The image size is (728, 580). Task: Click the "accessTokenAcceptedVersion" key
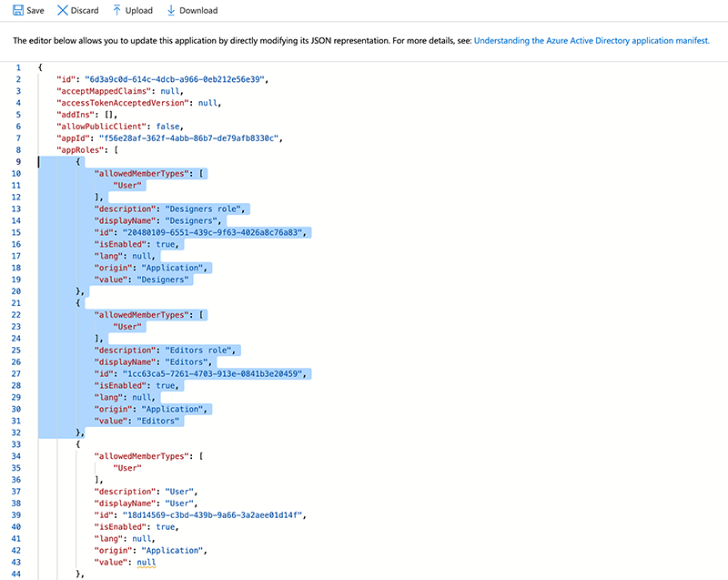click(123, 103)
